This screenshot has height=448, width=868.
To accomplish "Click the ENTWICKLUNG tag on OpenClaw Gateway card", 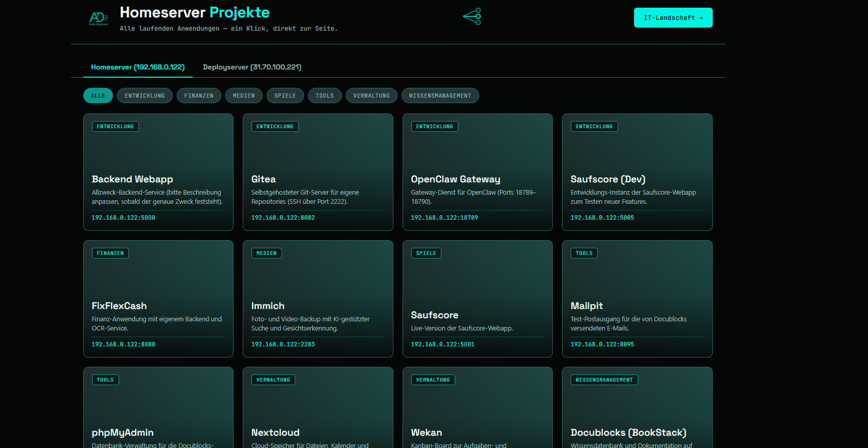I will point(435,127).
